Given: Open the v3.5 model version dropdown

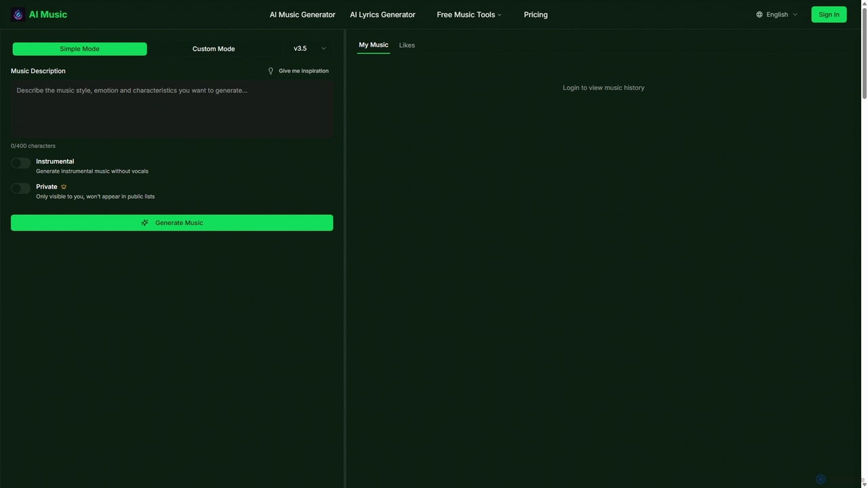Looking at the screenshot, I should tap(309, 49).
